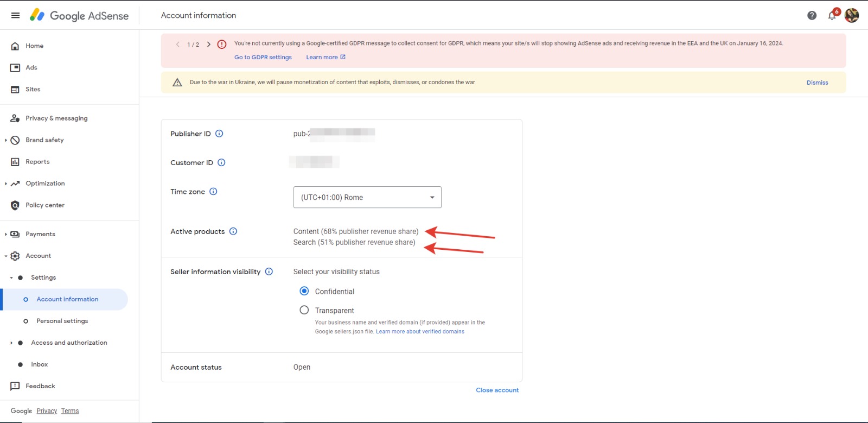Click the Ads icon in sidebar
Viewport: 868px width, 423px height.
point(15,68)
